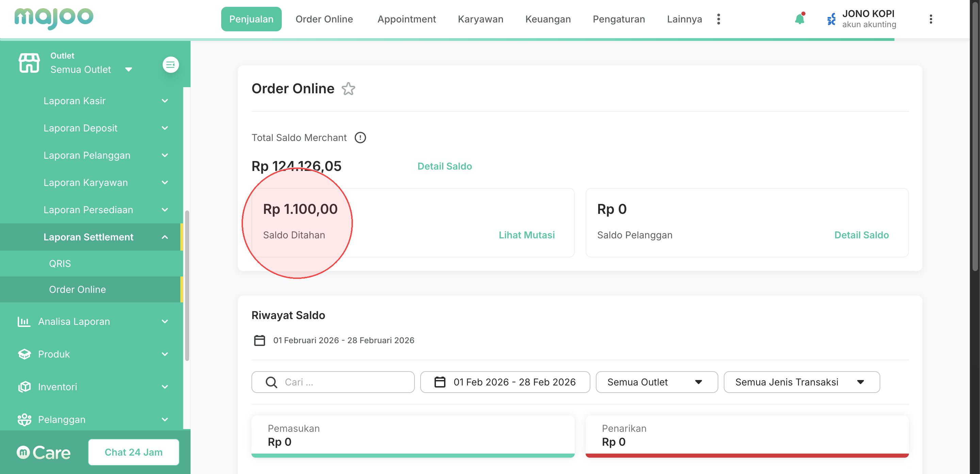Collapse sidebar with the round menu icon

[x=170, y=65]
